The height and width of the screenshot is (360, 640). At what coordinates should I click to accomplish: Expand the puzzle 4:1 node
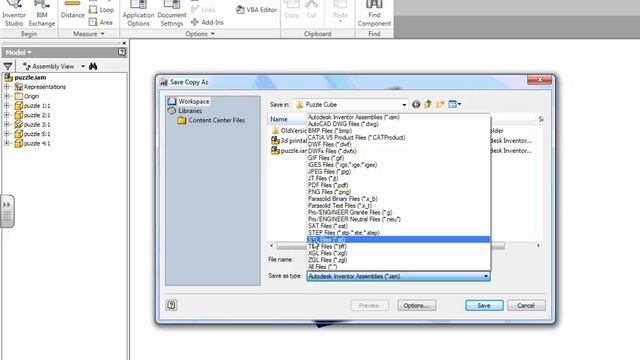pos(7,143)
